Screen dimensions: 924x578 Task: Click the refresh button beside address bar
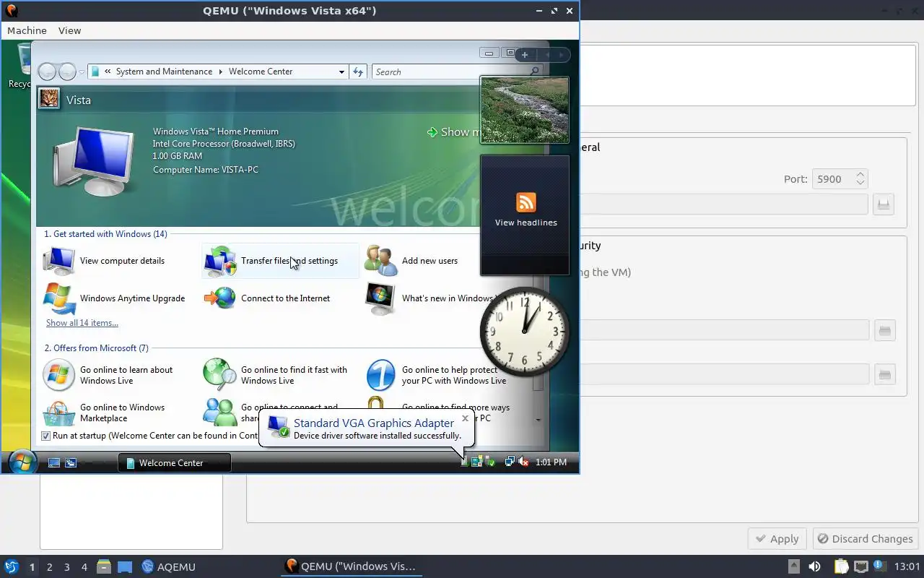(x=358, y=72)
